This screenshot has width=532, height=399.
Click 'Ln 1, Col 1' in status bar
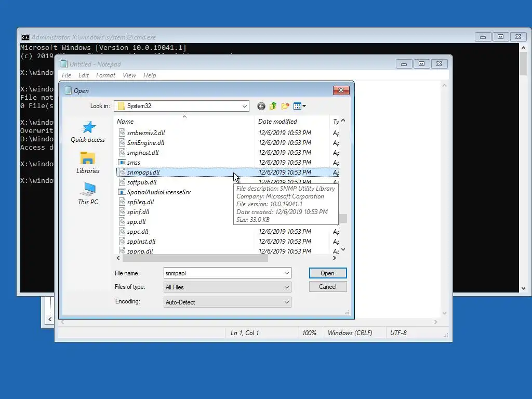coord(245,333)
